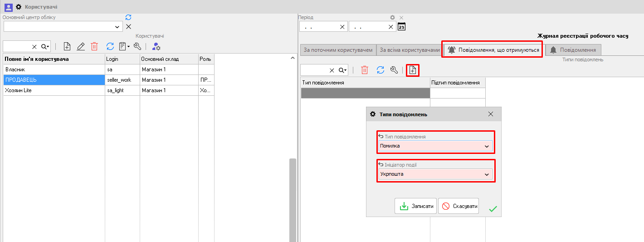Expand the Ініціатор події dropdown

coord(487,174)
